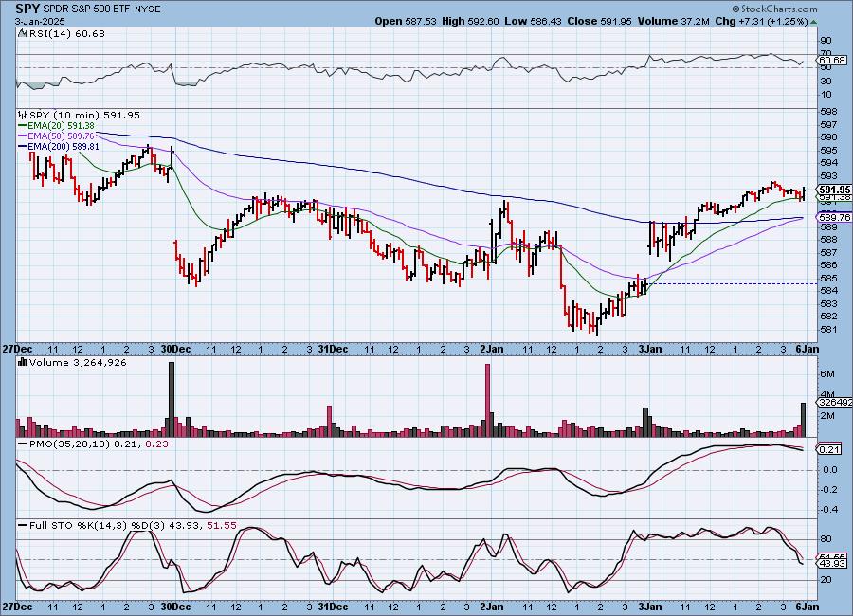Click the Low 586.43 value
Image resolution: width=853 pixels, height=616 pixels.
point(533,21)
